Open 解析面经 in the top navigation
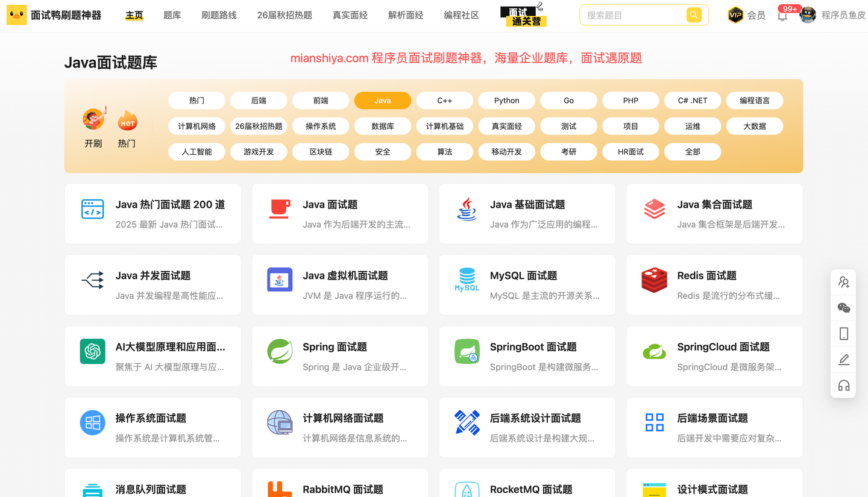The width and height of the screenshot is (868, 497). [x=406, y=15]
